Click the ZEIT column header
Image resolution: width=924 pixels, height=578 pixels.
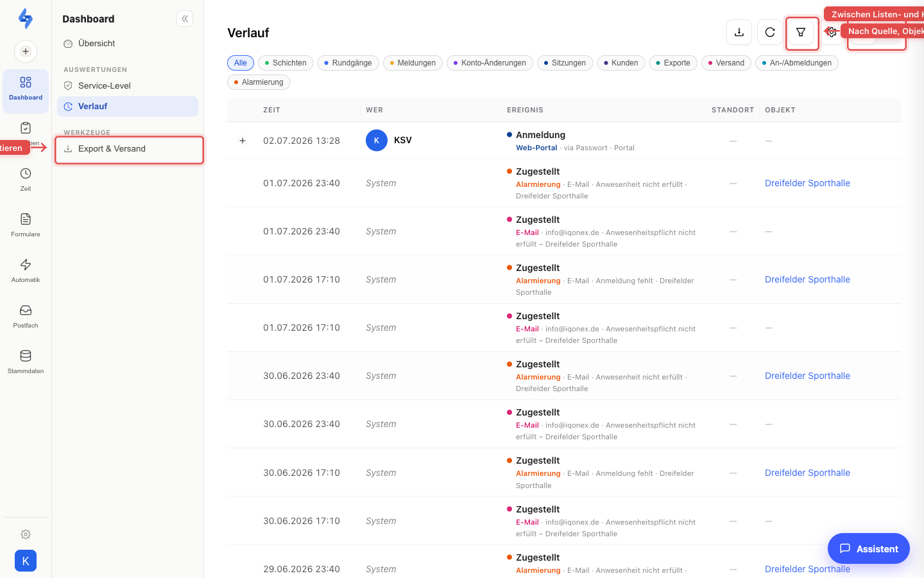(271, 110)
